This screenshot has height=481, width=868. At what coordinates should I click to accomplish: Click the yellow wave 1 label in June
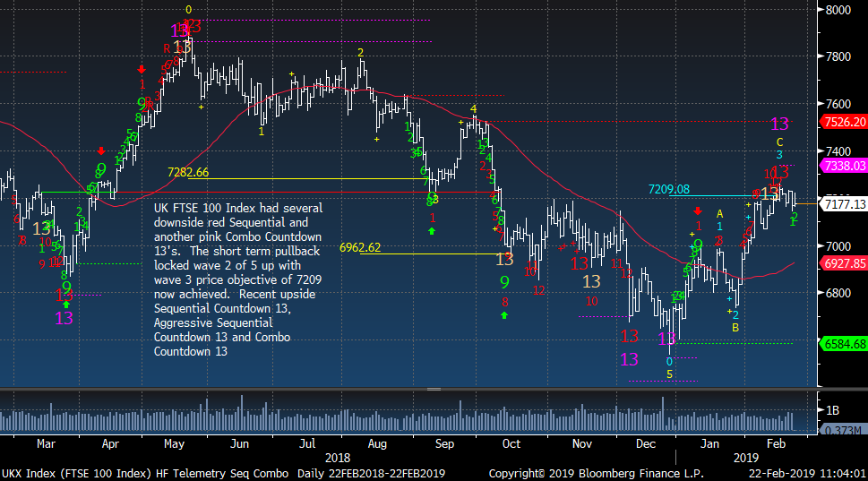tap(262, 132)
